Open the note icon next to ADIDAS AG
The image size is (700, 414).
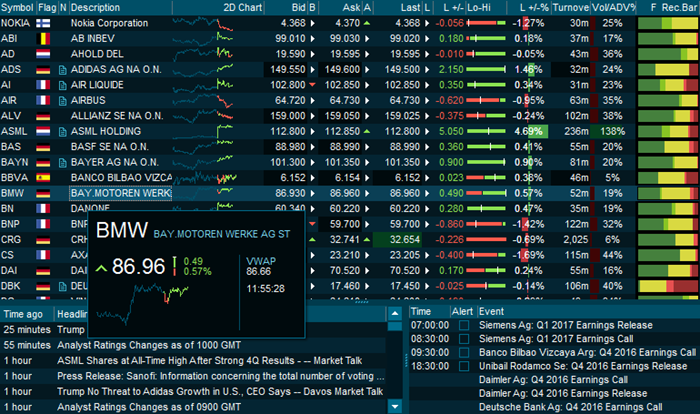(62, 70)
